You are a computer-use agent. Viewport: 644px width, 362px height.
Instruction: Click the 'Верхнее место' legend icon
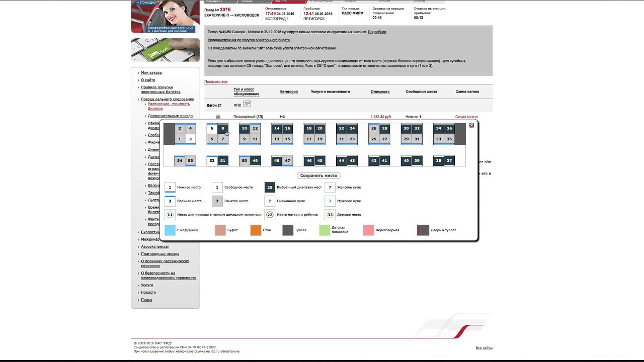coord(170,201)
